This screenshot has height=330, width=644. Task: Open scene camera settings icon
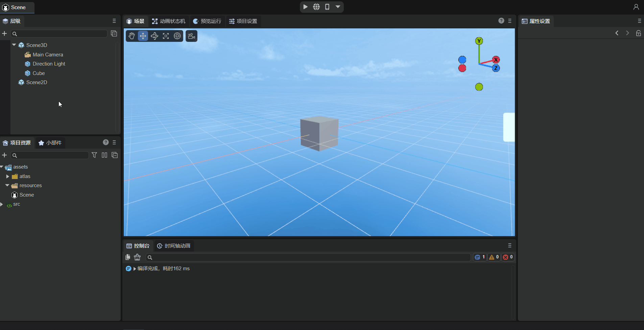click(191, 36)
